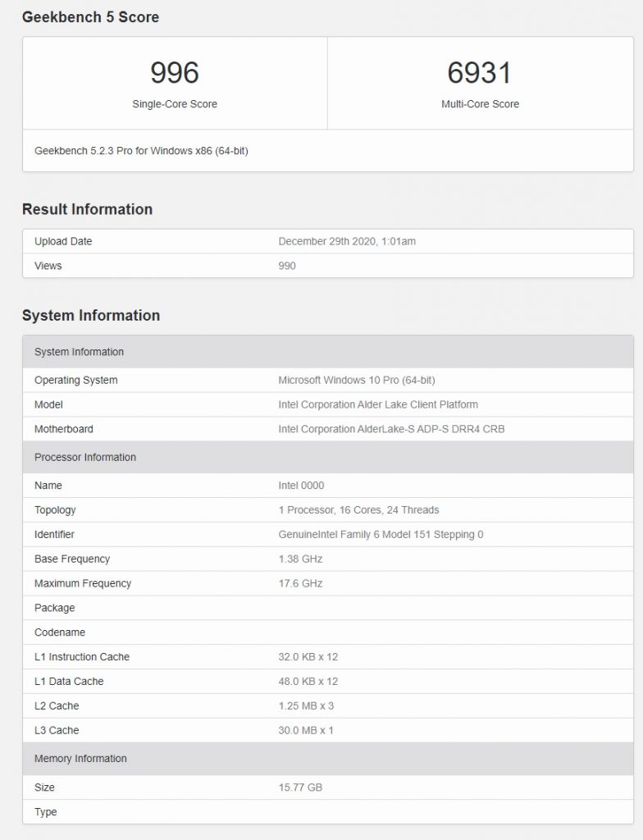Click the 'Base Frequency' label
The height and width of the screenshot is (840, 643).
72,559
